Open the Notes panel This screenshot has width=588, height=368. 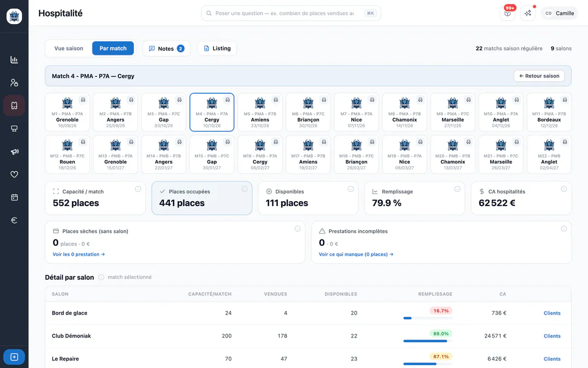[167, 49]
